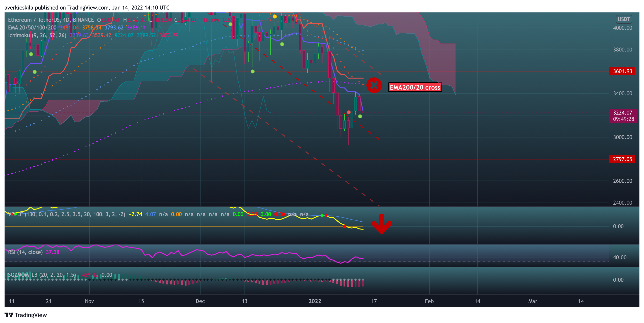Click the 3400.00 price axis label
The height and width of the screenshot is (323, 644).
coord(622,93)
